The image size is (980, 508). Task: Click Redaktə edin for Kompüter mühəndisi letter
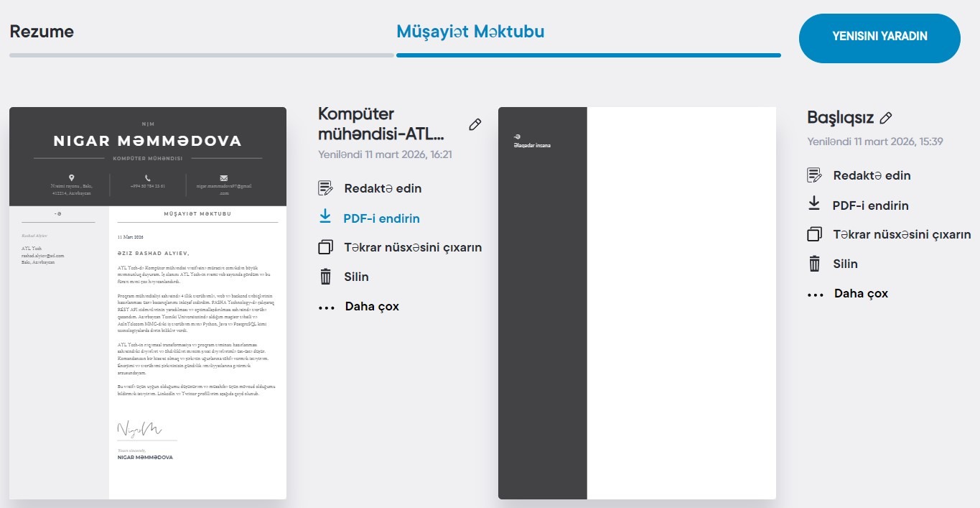[383, 189]
